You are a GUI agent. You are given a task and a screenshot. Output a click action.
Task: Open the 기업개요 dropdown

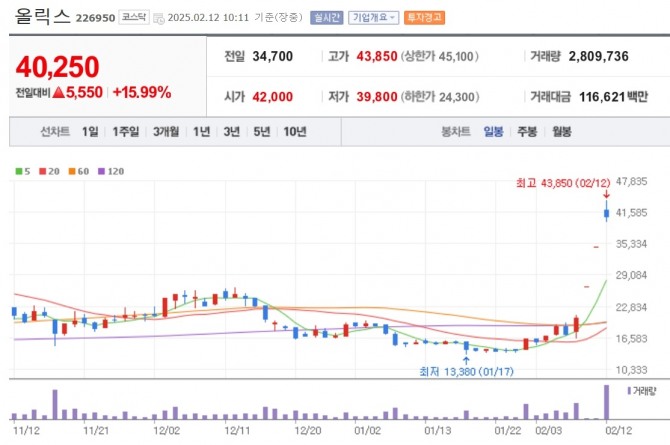[373, 18]
